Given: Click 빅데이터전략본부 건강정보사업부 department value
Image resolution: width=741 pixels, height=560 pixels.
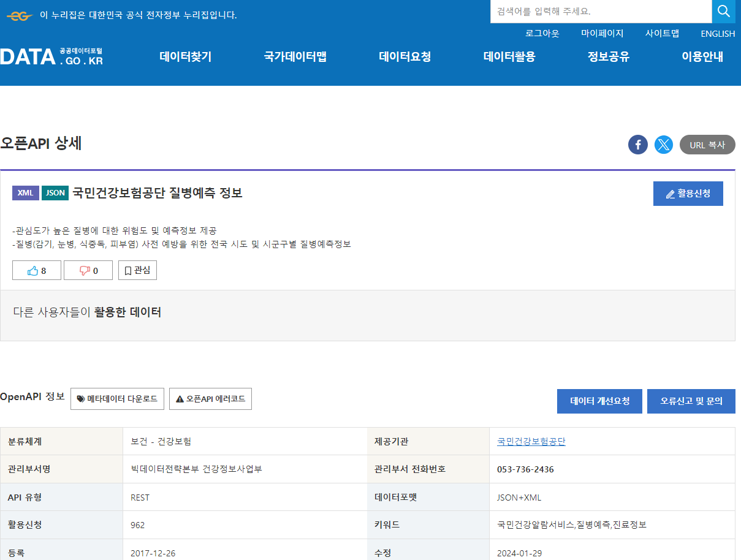Looking at the screenshot, I should (x=197, y=469).
